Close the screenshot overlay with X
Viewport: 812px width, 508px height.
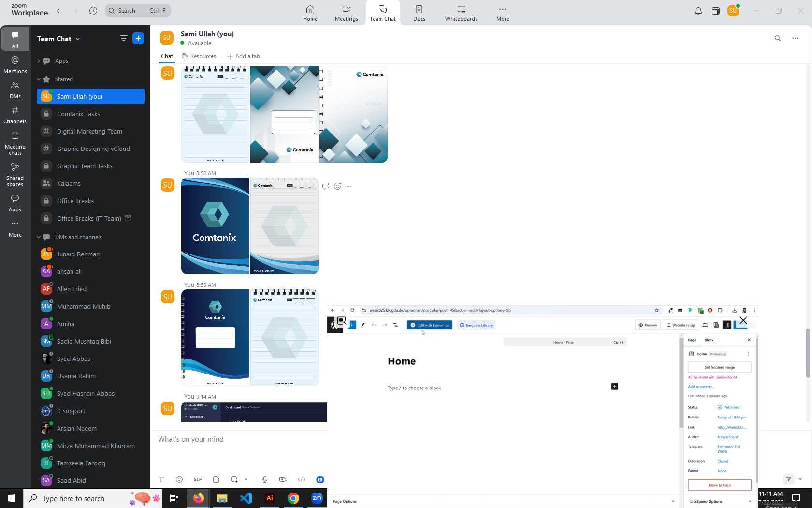point(743,320)
